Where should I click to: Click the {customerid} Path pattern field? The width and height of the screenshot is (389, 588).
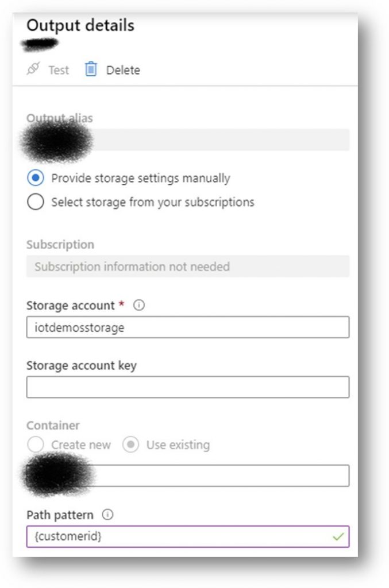[x=188, y=537]
